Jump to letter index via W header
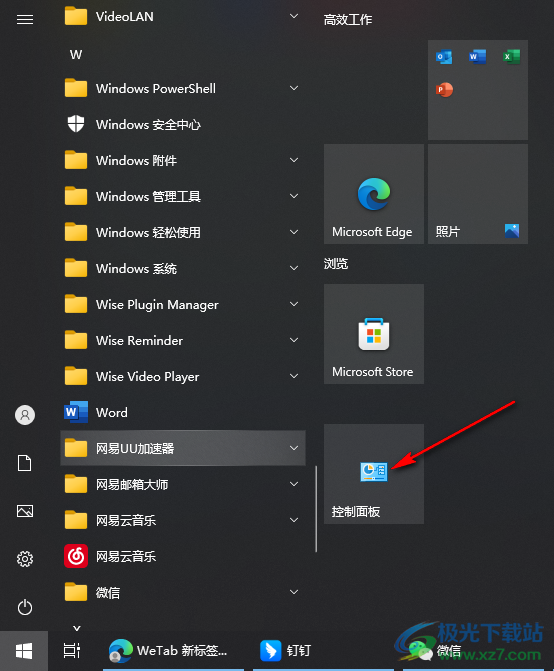 click(76, 54)
